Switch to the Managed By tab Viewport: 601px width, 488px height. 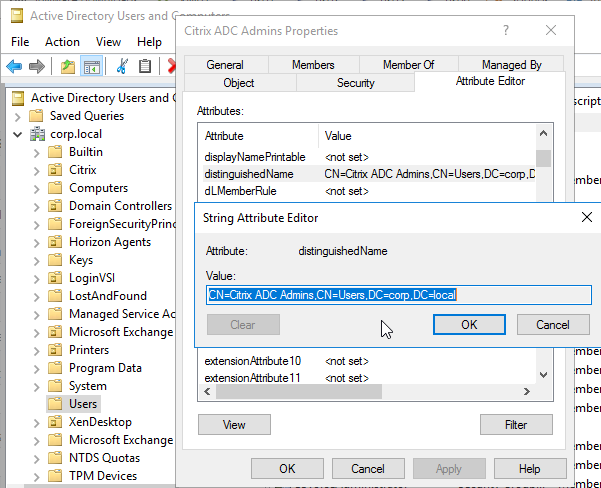point(511,65)
